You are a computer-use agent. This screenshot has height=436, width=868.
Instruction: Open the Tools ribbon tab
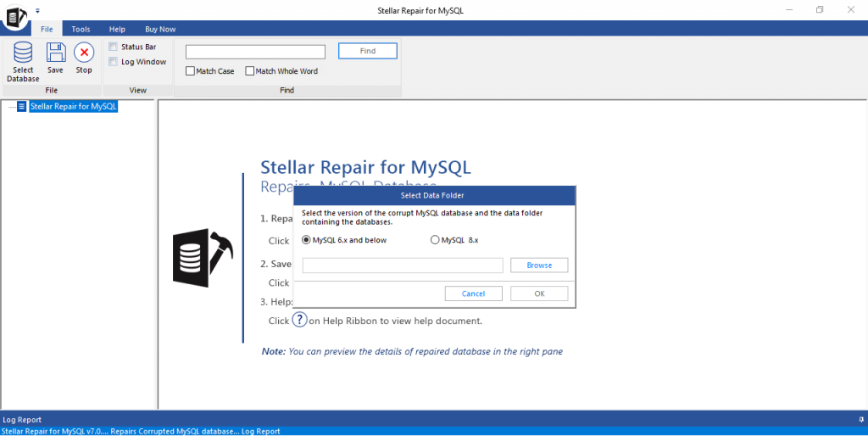[81, 29]
